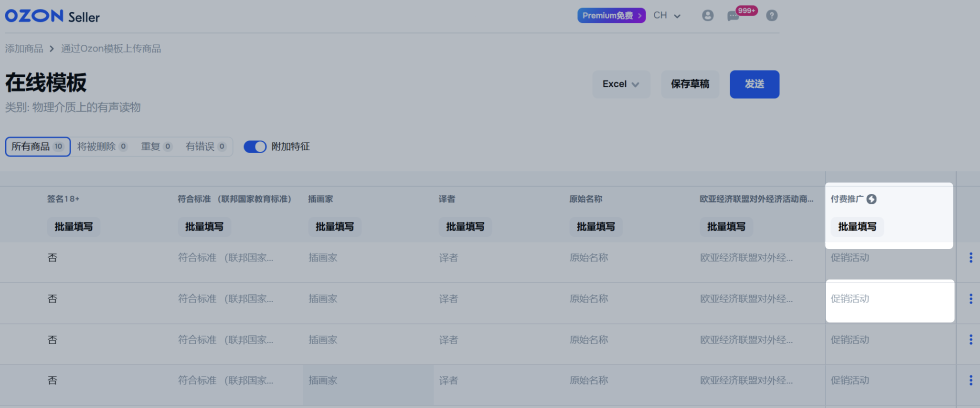The image size is (980, 408).
Task: Open the three-dot menu for the second row
Action: (x=970, y=298)
